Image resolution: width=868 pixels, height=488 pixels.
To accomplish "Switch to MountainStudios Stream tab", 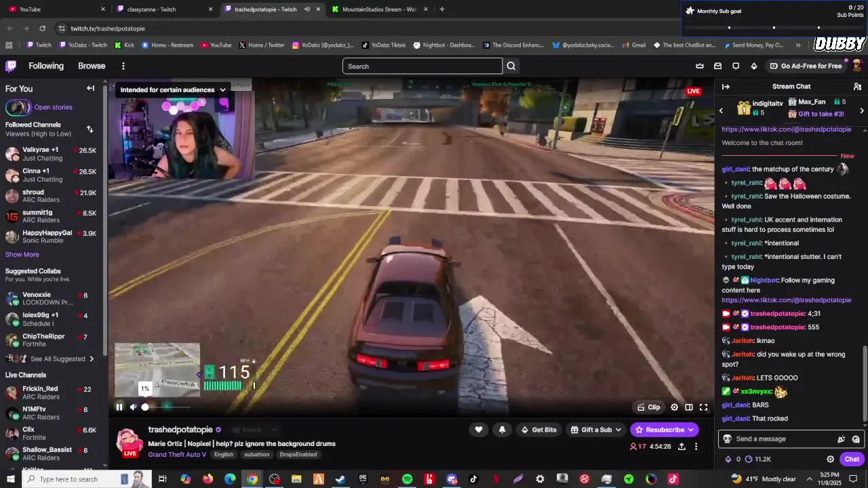I will [x=380, y=9].
